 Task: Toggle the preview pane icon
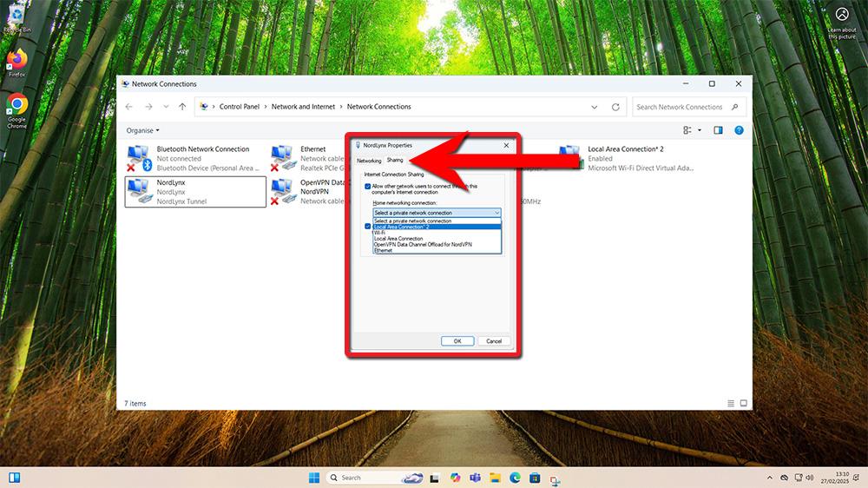pos(718,130)
